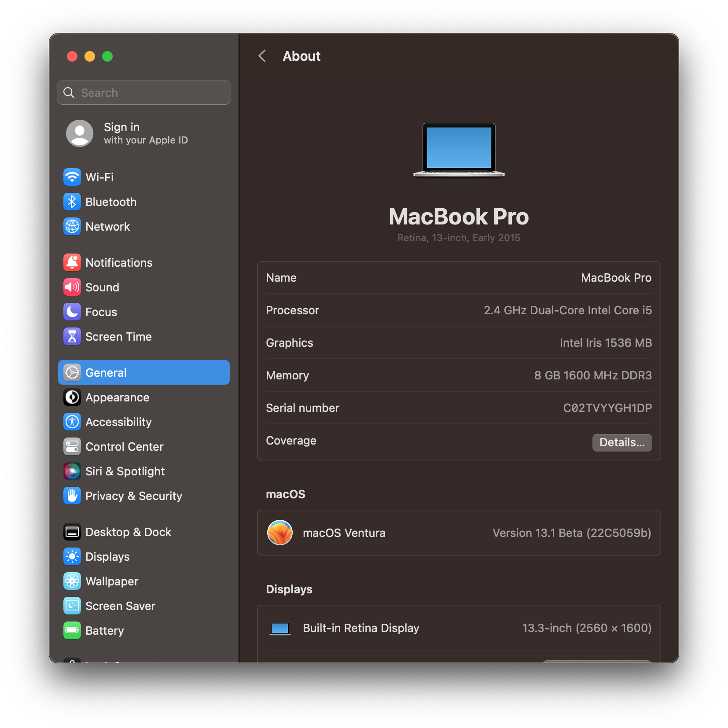The image size is (728, 728).
Task: Select Bluetooth in the sidebar
Action: [x=144, y=202]
